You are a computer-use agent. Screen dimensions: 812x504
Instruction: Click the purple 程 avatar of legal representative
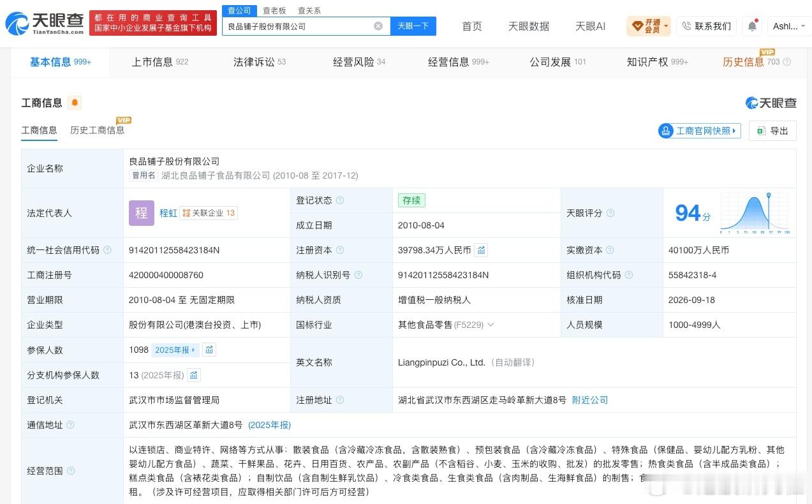[x=142, y=213]
